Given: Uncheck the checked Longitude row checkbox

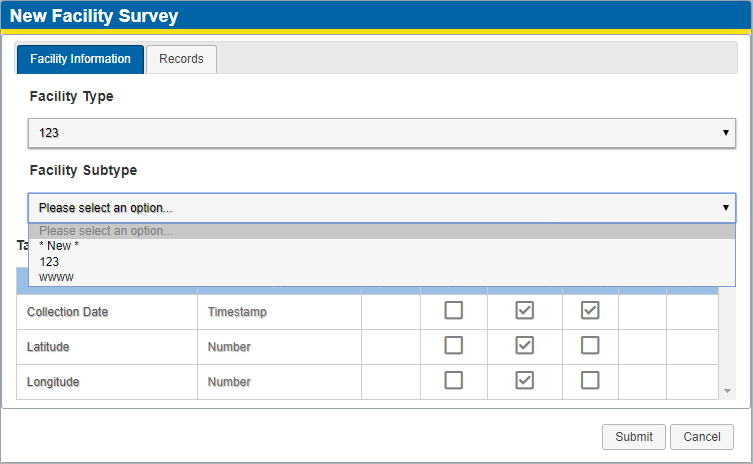Looking at the screenshot, I should click(524, 380).
